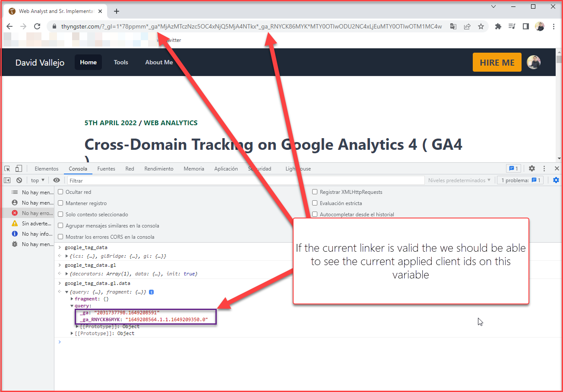This screenshot has height=392, width=563.
Task: Bookmark this page with the star icon
Action: (481, 26)
